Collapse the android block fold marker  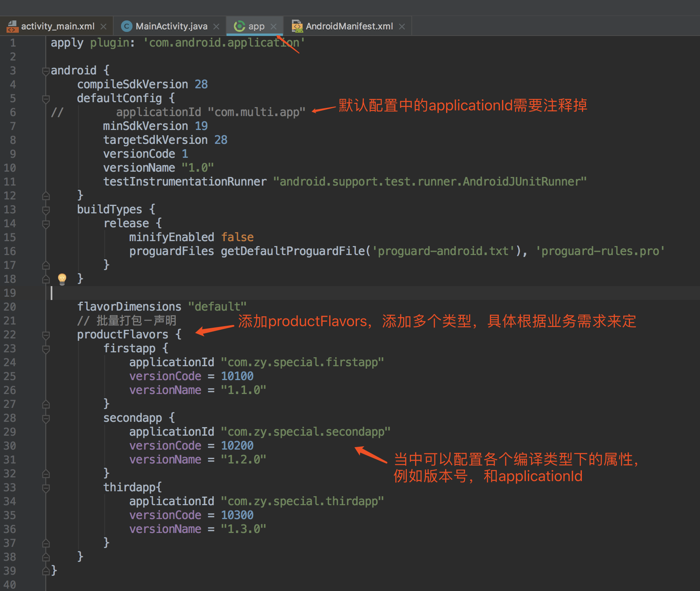point(46,71)
